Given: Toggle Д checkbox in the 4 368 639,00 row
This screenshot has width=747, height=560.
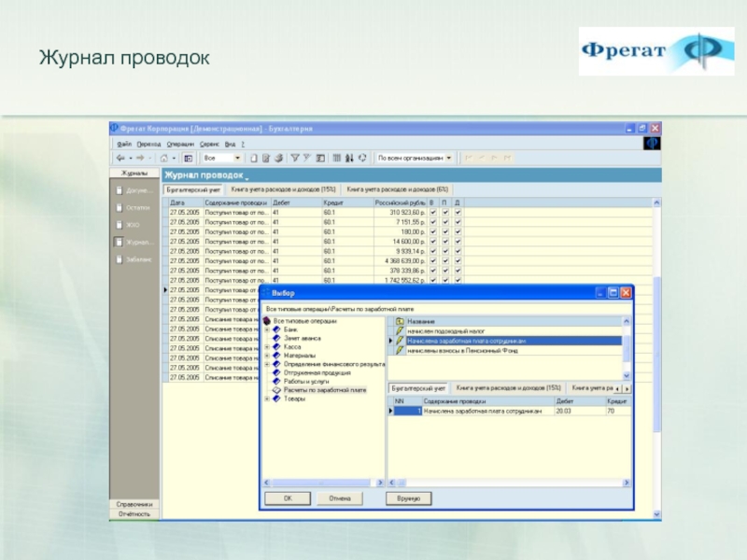Looking at the screenshot, I should pos(458,261).
